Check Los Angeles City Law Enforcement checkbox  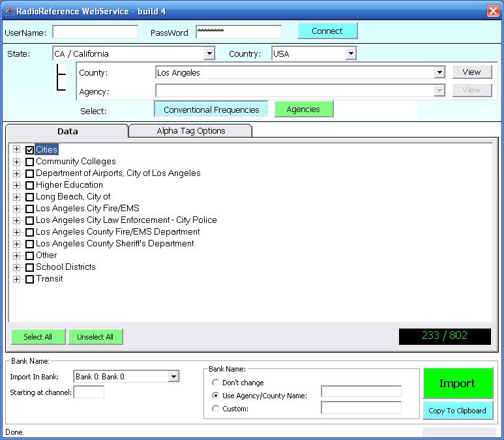pyautogui.click(x=29, y=220)
